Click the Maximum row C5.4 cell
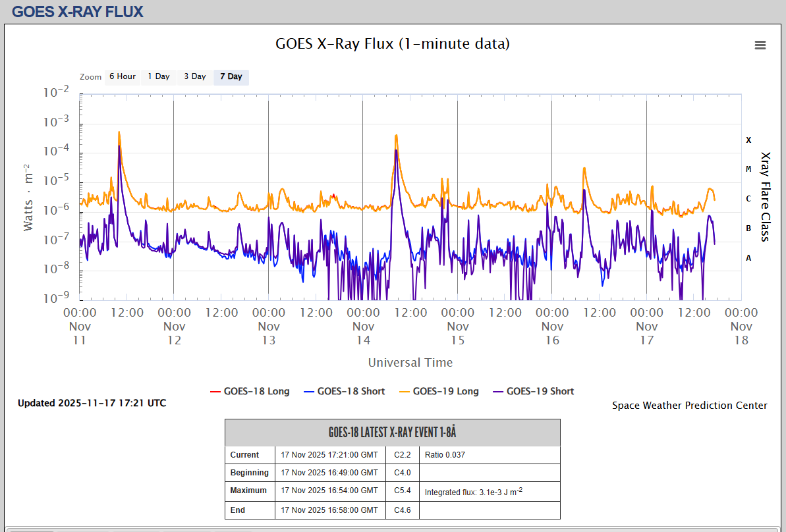 [x=402, y=491]
